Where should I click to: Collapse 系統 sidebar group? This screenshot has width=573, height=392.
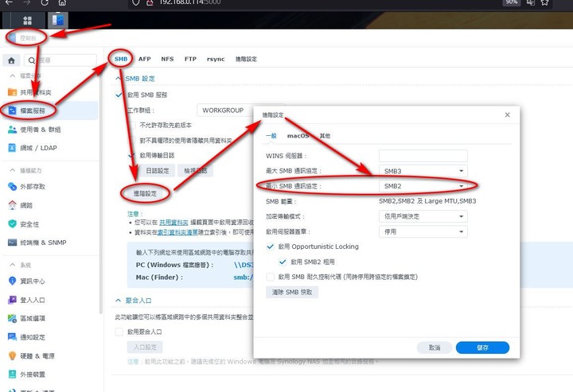(13, 265)
